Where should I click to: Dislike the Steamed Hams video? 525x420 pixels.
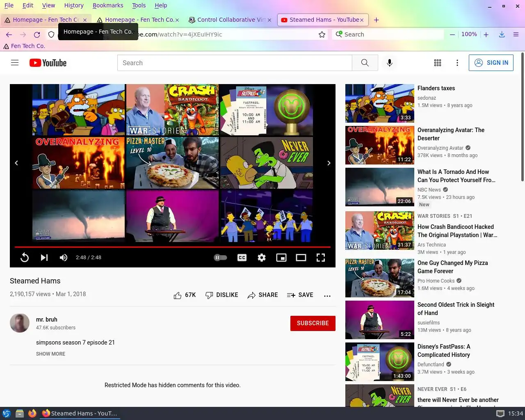click(221, 295)
